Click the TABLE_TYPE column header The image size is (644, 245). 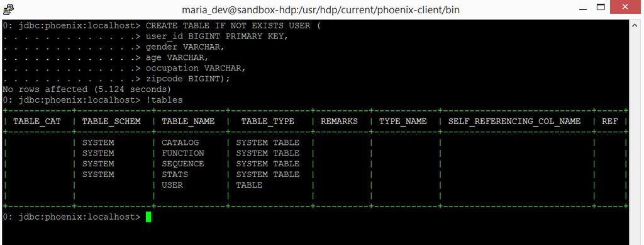(267, 122)
